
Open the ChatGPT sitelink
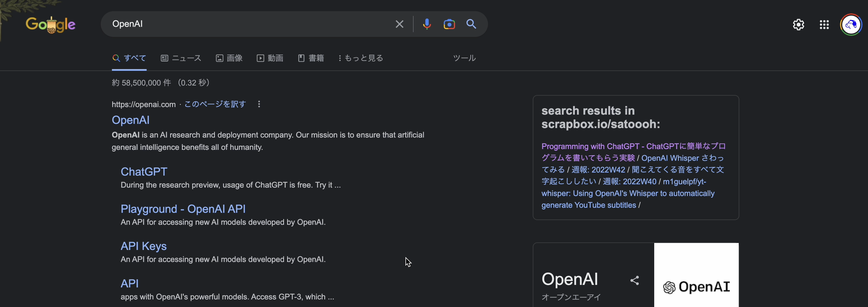click(144, 172)
